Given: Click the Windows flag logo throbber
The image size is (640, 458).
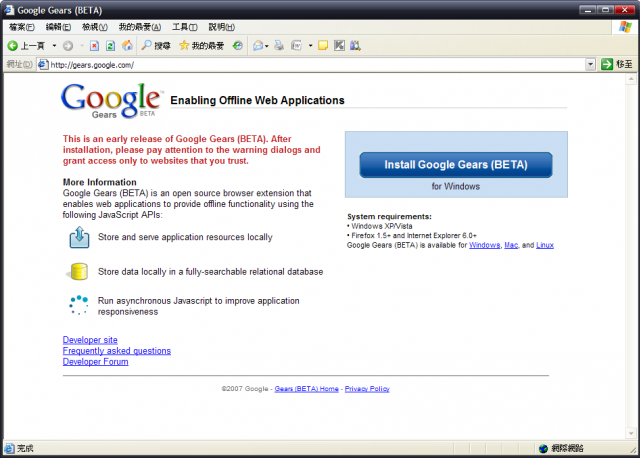Looking at the screenshot, I should [624, 27].
